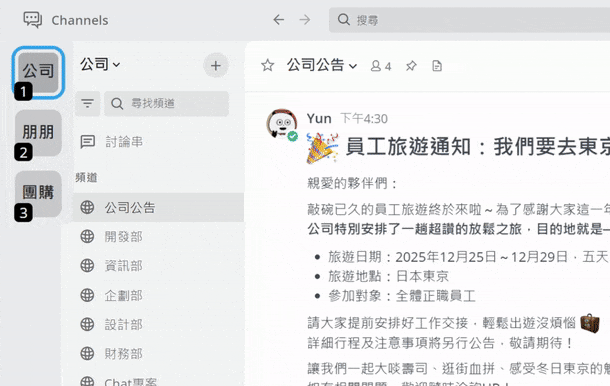Image resolution: width=610 pixels, height=386 pixels.
Task: Click the globe icon beside 企劃部
Action: 87,295
